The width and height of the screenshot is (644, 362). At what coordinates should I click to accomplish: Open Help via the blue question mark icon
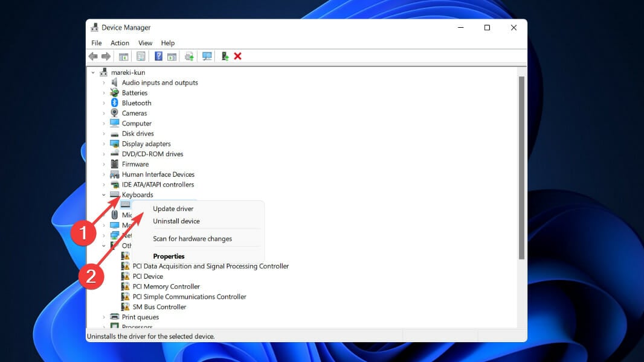click(x=158, y=56)
